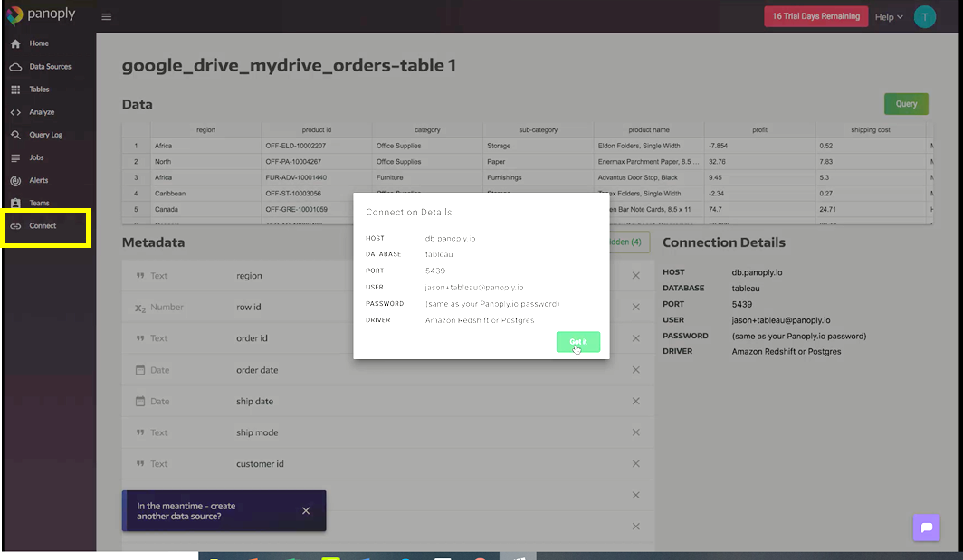Open Home from the sidebar
This screenshot has width=963, height=560.
pos(15,43)
